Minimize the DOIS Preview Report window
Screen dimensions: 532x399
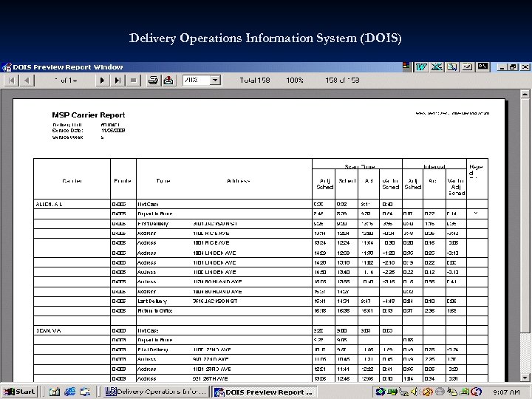pyautogui.click(x=502, y=67)
